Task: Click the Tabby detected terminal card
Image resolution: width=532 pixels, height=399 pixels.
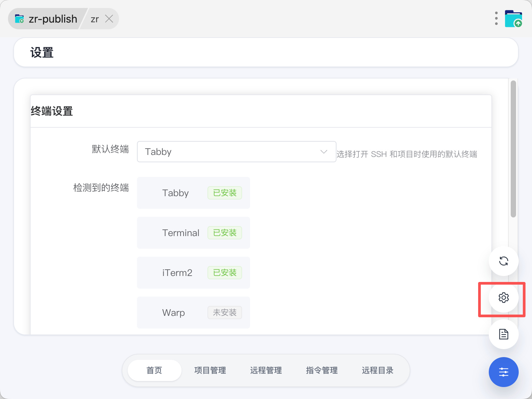Action: pos(193,193)
